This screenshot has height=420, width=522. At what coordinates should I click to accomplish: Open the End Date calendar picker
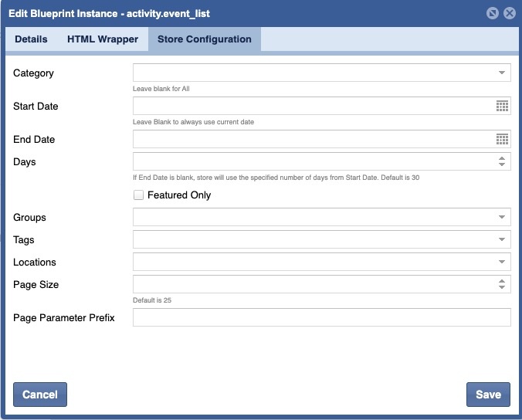coord(502,140)
